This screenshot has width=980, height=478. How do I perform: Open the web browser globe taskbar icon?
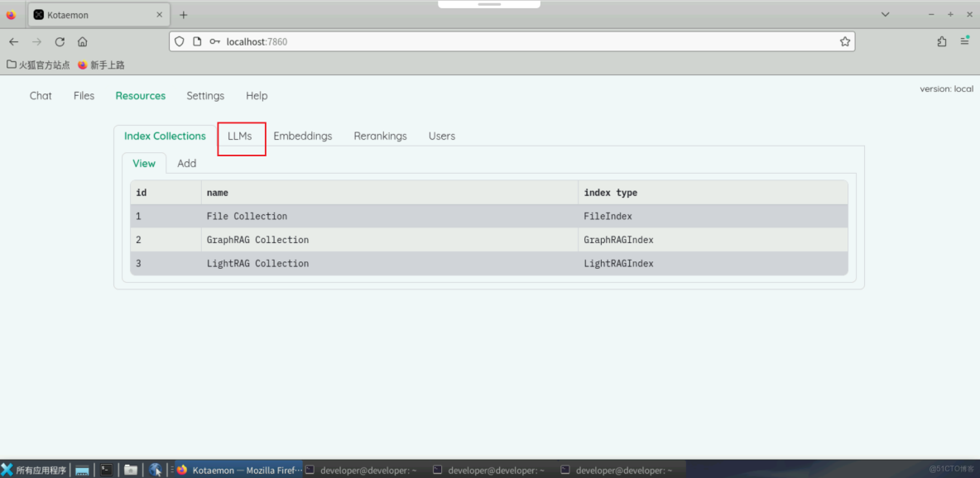(x=156, y=470)
